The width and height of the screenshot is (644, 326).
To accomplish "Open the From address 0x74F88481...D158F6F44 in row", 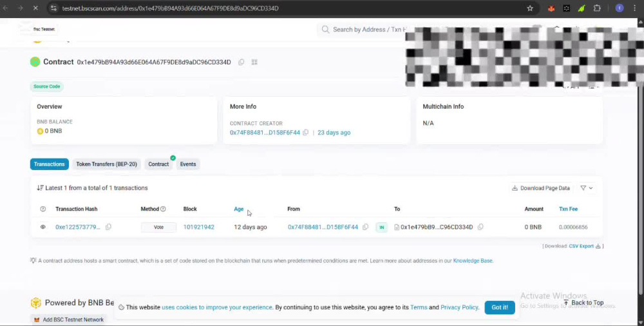I will 323,227.
